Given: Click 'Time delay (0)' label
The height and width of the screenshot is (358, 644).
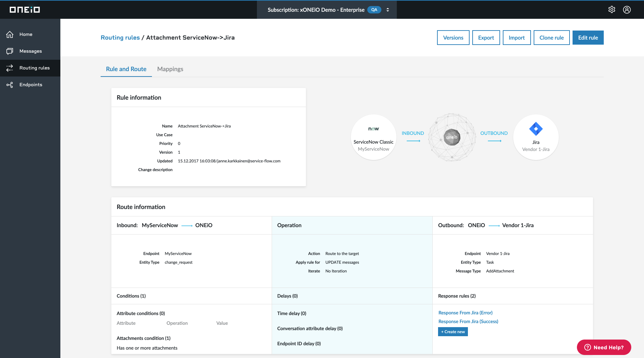Looking at the screenshot, I should click(x=291, y=313).
